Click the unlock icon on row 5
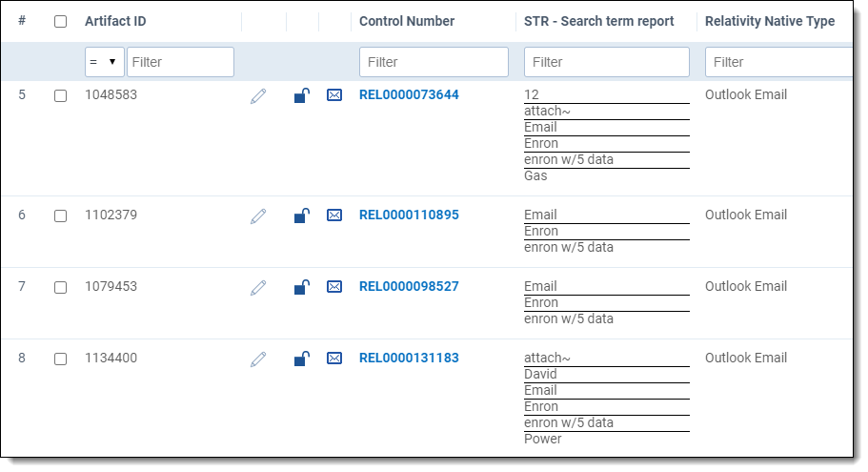The width and height of the screenshot is (868, 472). point(301,95)
